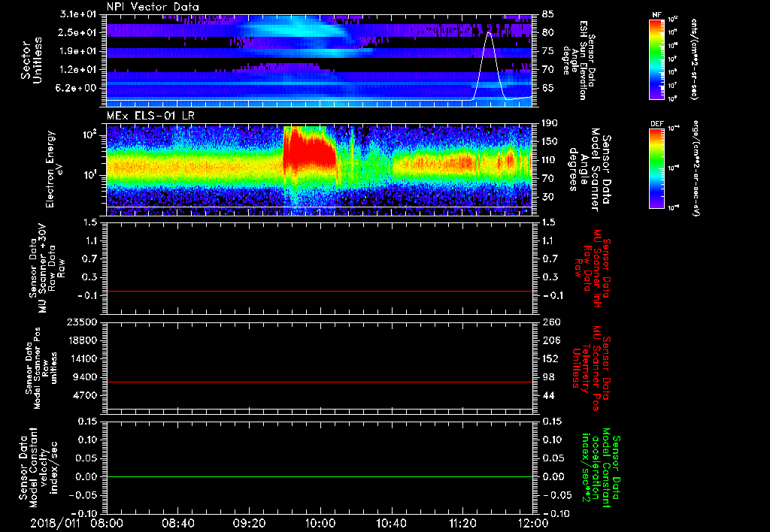Click the '190' scanner angle axis value
The height and width of the screenshot is (532, 770).
tap(550, 123)
